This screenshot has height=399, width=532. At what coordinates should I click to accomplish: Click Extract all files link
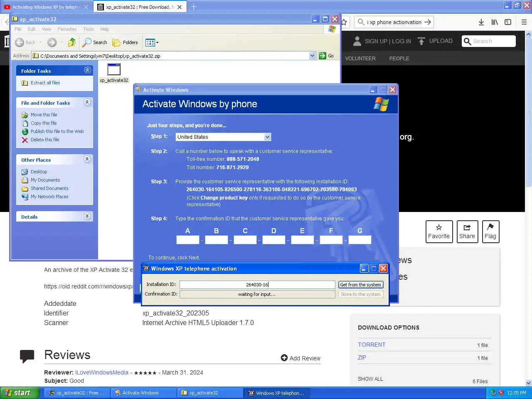coord(45,83)
